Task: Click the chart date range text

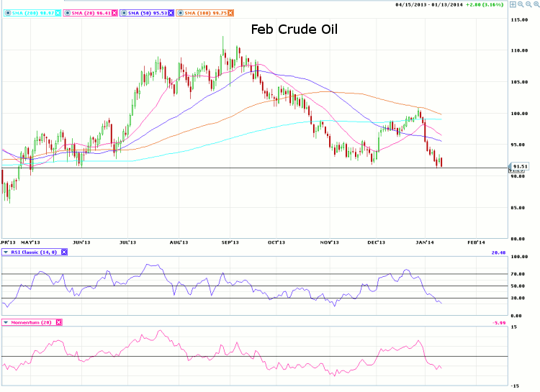Action: click(429, 5)
